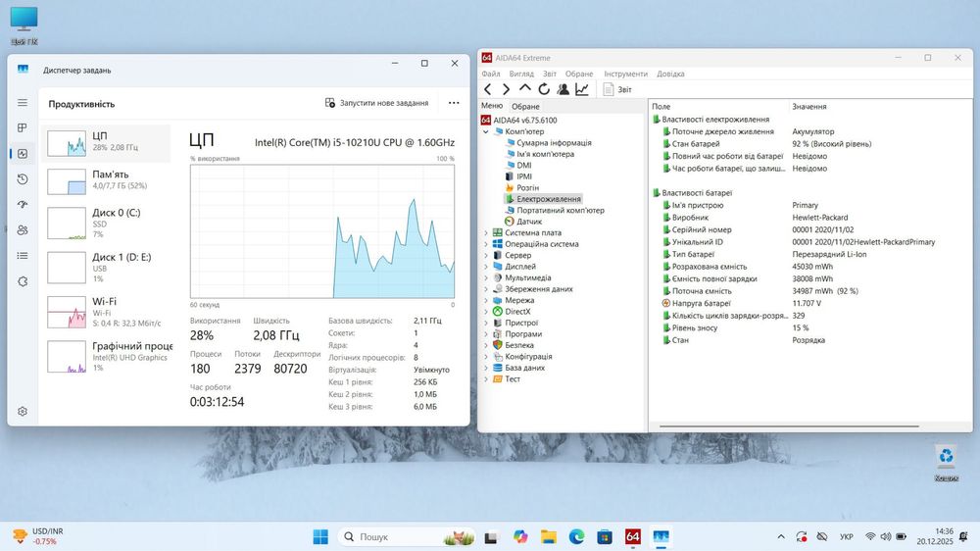Click AIDA64 Back navigation arrow
The height and width of the screenshot is (551, 980).
tap(488, 89)
